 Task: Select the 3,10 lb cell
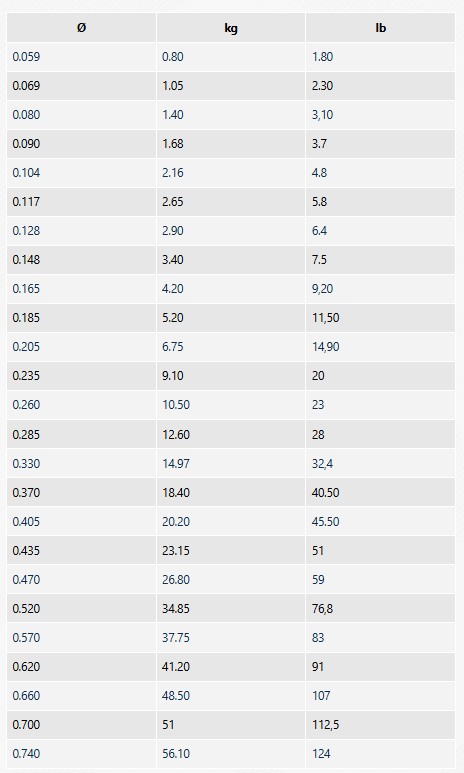click(380, 115)
